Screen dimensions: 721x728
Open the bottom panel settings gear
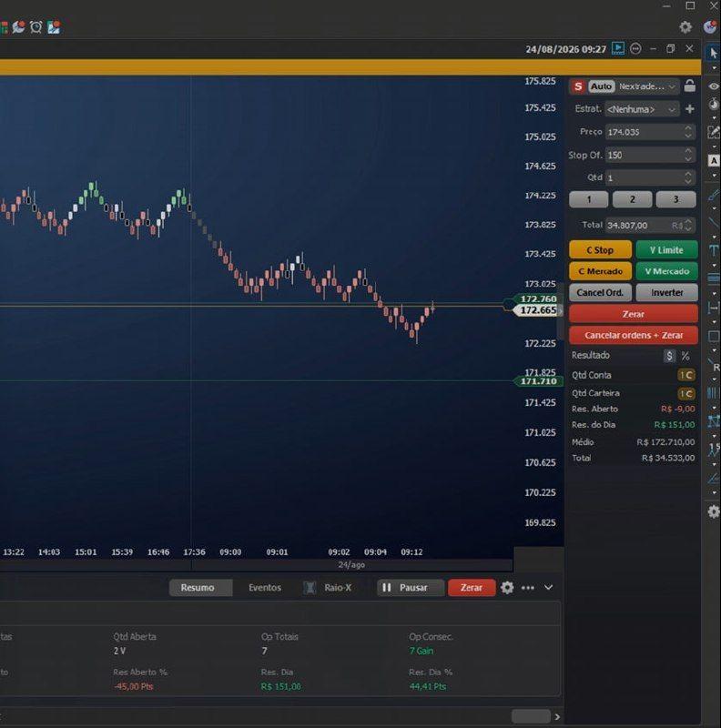[507, 587]
